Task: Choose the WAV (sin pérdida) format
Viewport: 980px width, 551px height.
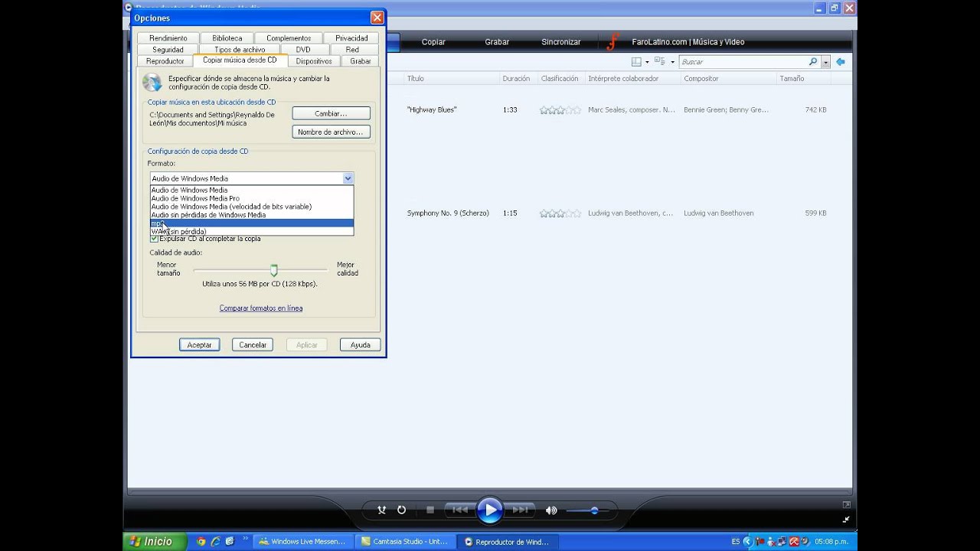Action: (x=252, y=231)
